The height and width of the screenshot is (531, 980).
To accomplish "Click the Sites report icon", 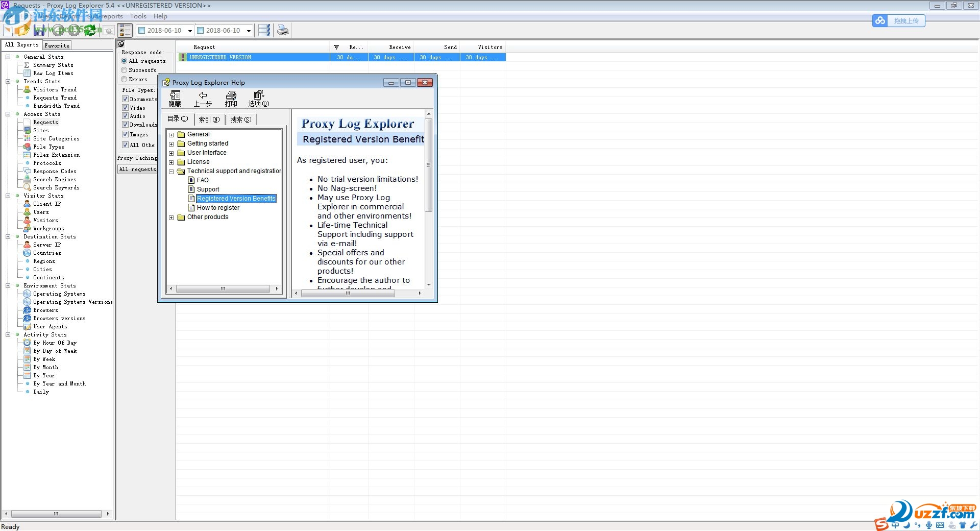I will (28, 130).
